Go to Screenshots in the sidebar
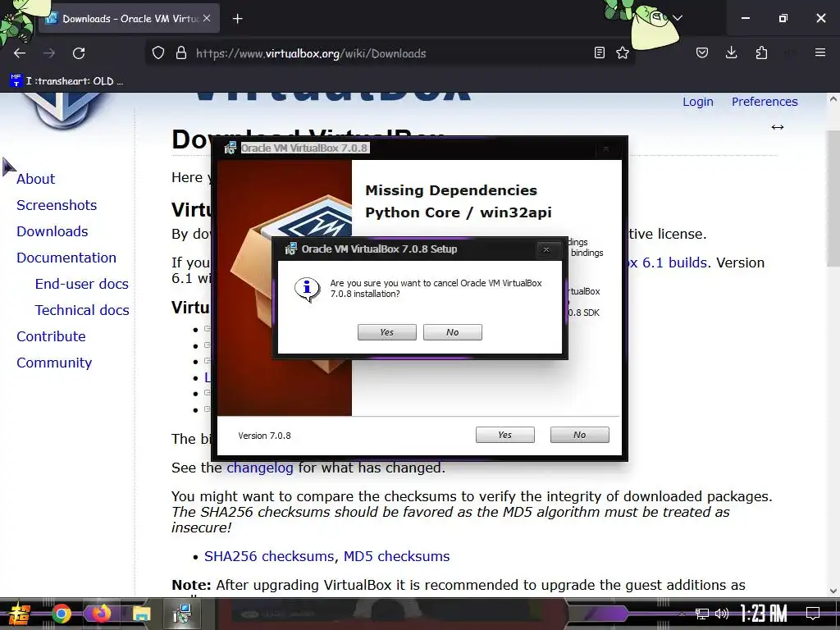 click(x=57, y=205)
